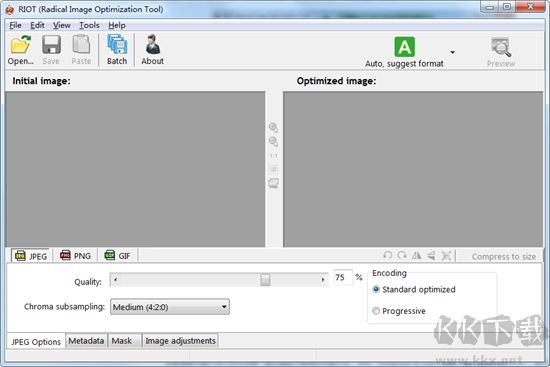The width and height of the screenshot is (550, 367).
Task: Click the flip horizontal icon
Action: point(417,255)
